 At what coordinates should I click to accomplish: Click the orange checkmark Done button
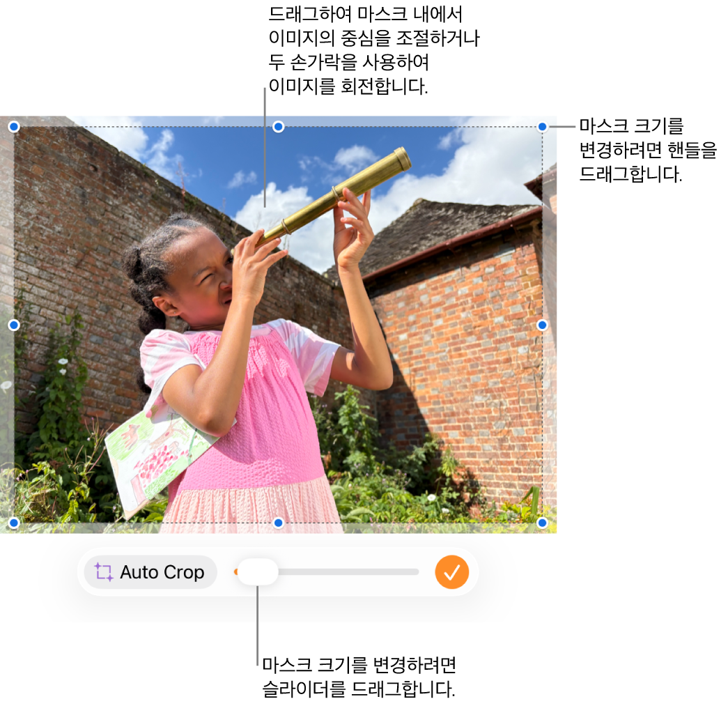pos(451,571)
